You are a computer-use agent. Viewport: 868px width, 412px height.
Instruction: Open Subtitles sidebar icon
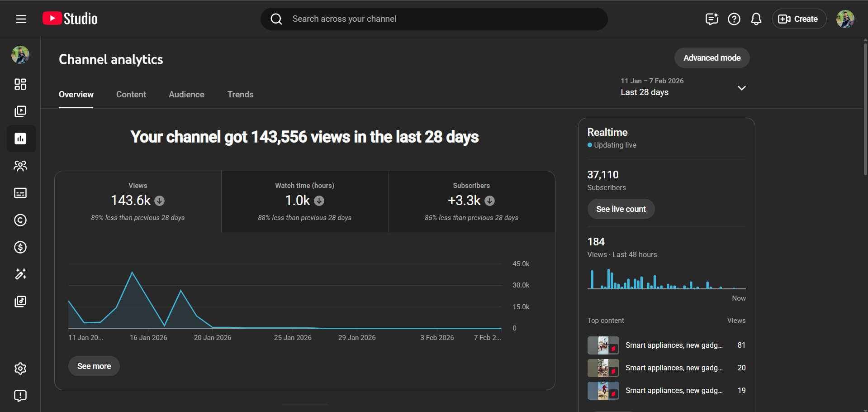pyautogui.click(x=20, y=193)
